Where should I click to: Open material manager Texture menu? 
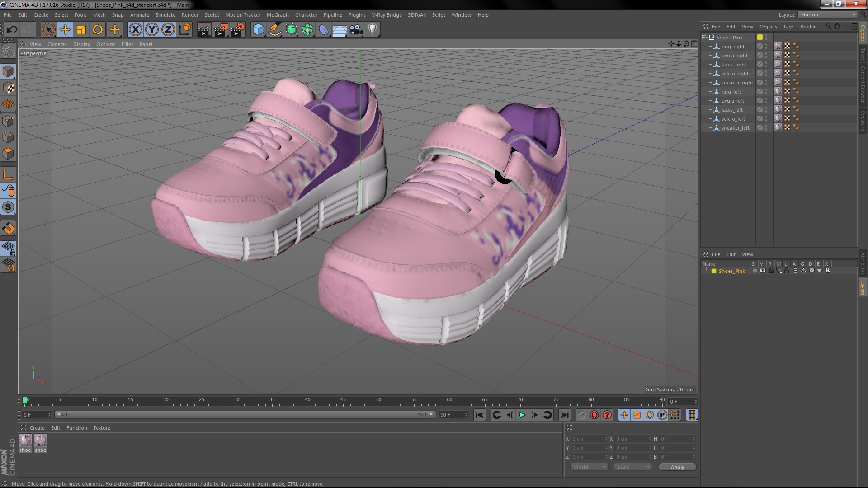102,428
